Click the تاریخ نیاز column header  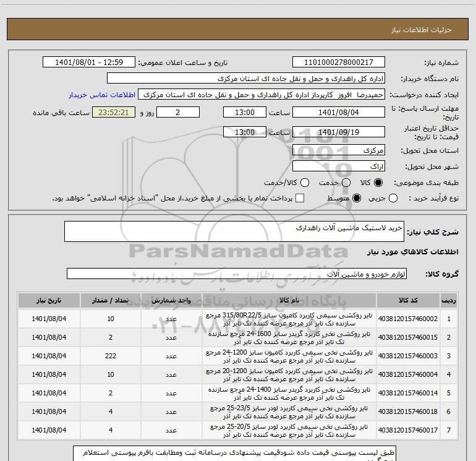[49, 301]
